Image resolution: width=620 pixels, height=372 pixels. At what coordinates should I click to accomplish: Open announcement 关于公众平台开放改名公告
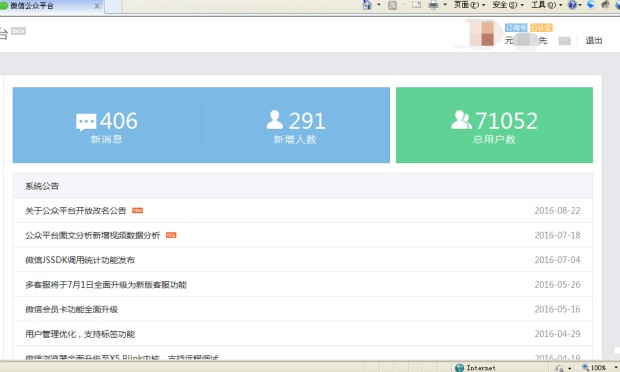(x=76, y=211)
